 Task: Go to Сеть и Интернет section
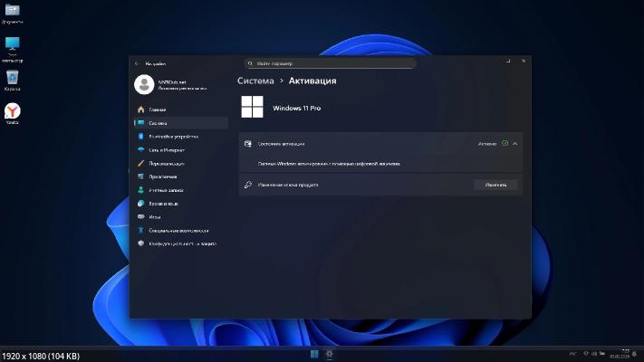pos(167,149)
